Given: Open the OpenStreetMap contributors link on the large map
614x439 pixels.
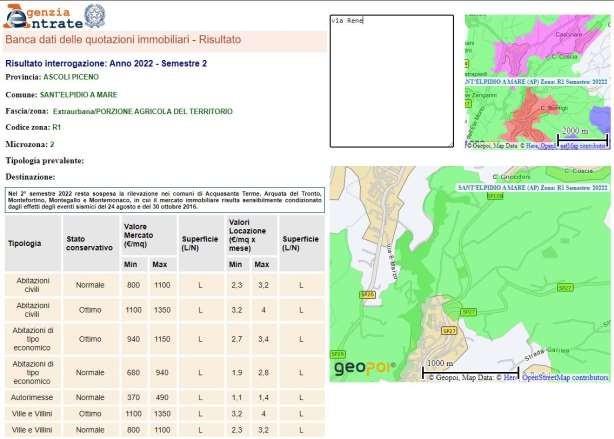Looking at the screenshot, I should click(563, 378).
